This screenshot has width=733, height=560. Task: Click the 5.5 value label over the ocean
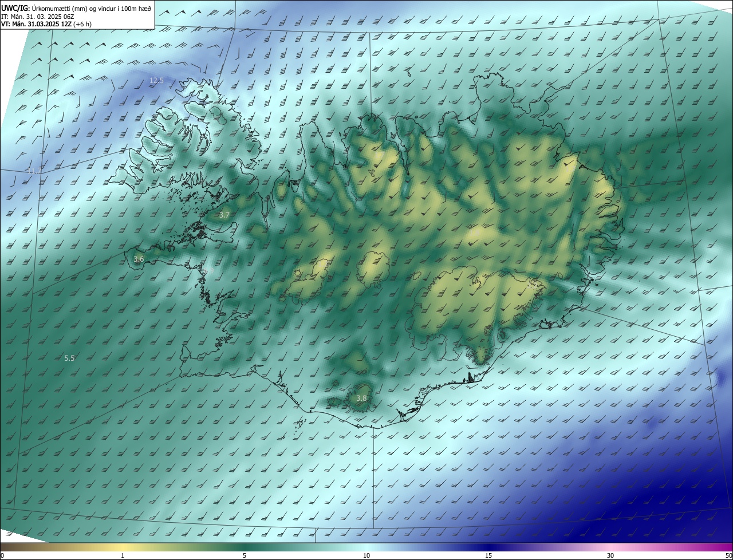click(69, 358)
